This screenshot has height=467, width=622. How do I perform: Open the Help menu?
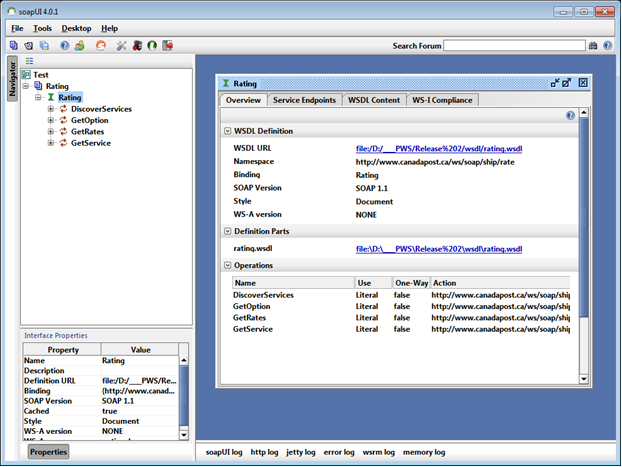(109, 29)
